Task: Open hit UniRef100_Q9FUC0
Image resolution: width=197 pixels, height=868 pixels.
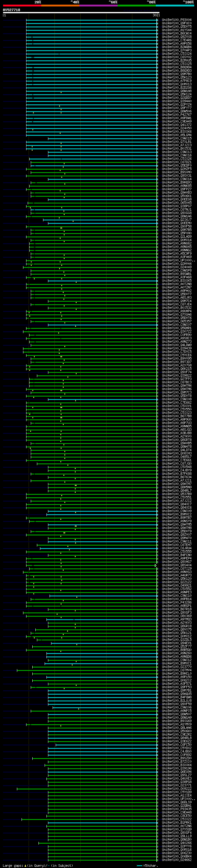Action: [x=176, y=23]
